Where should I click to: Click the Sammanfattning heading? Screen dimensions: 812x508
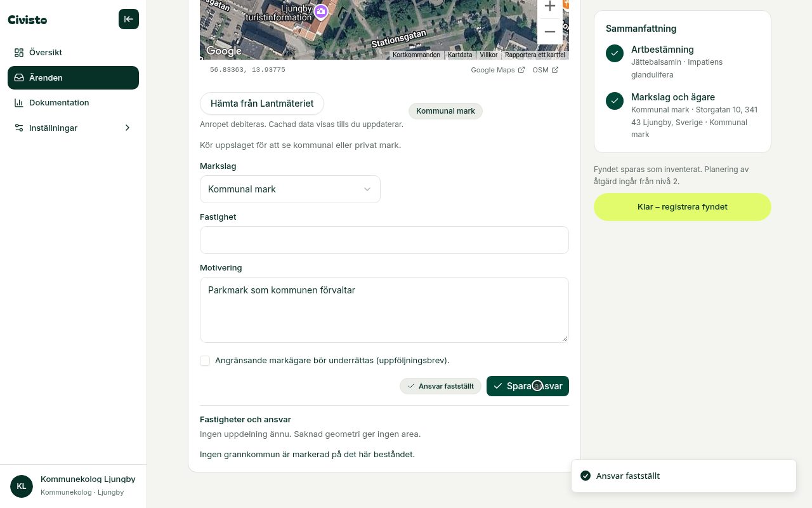tap(641, 29)
